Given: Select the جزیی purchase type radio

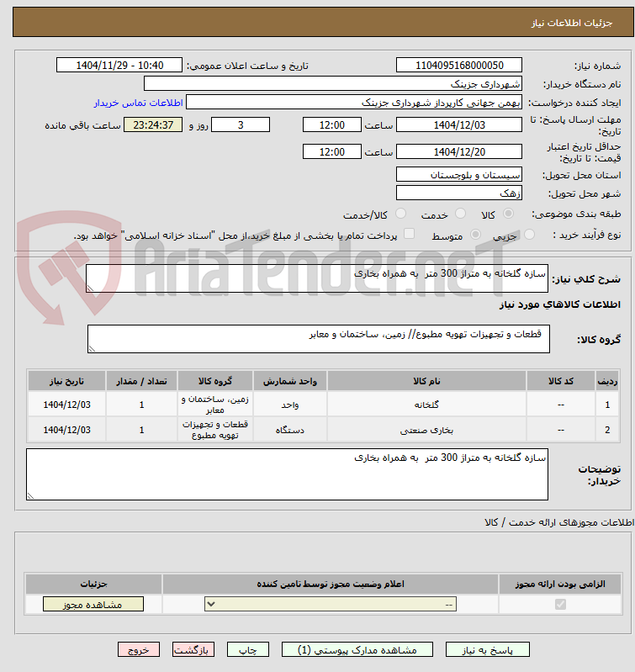Looking at the screenshot, I should coord(529,235).
